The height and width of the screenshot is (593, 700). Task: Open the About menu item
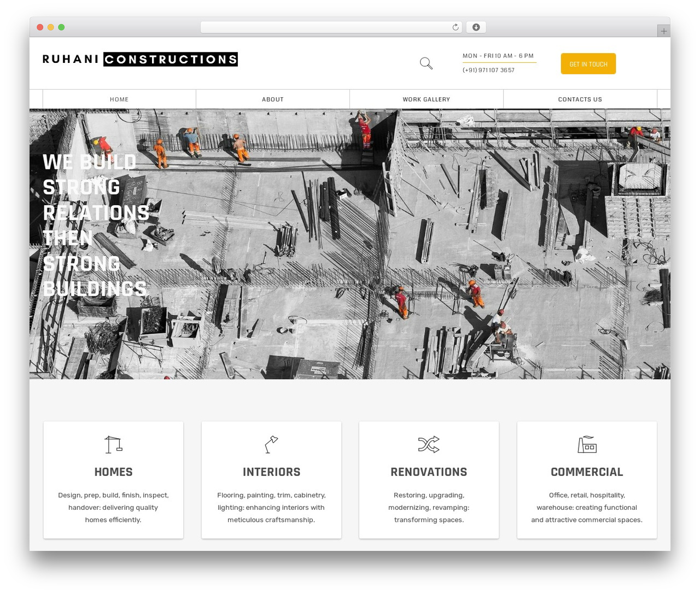(x=273, y=100)
